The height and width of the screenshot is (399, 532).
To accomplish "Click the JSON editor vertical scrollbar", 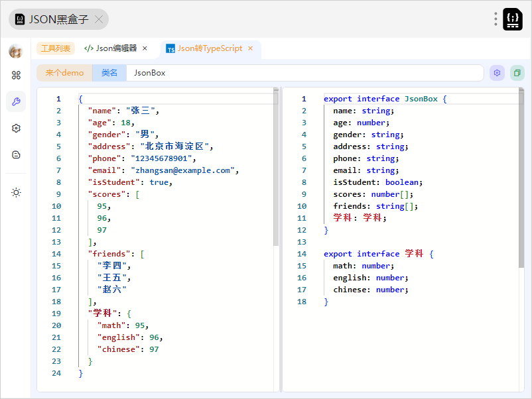I will pyautogui.click(x=276, y=166).
